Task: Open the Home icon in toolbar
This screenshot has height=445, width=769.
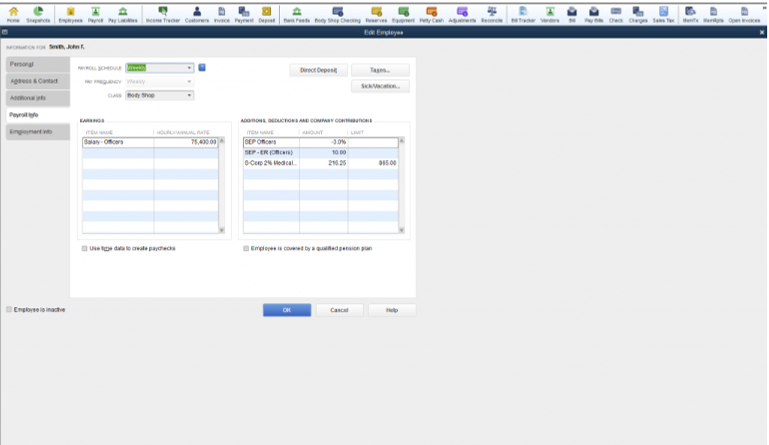Action: (x=13, y=14)
